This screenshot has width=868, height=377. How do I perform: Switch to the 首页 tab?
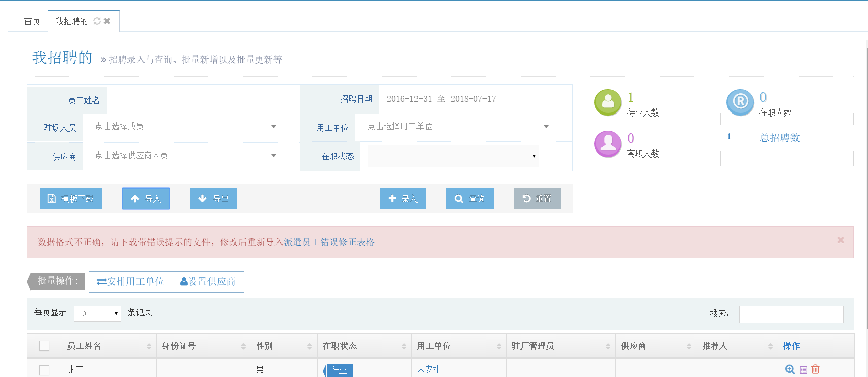[x=31, y=21]
